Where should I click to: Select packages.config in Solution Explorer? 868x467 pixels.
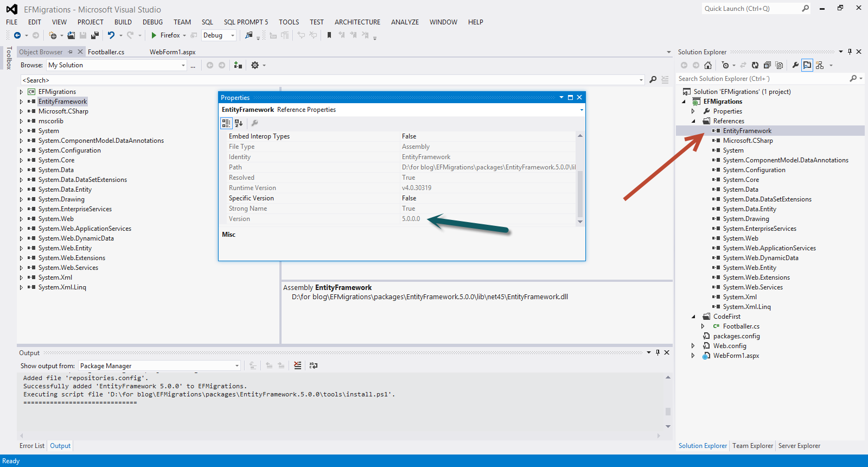tap(736, 336)
